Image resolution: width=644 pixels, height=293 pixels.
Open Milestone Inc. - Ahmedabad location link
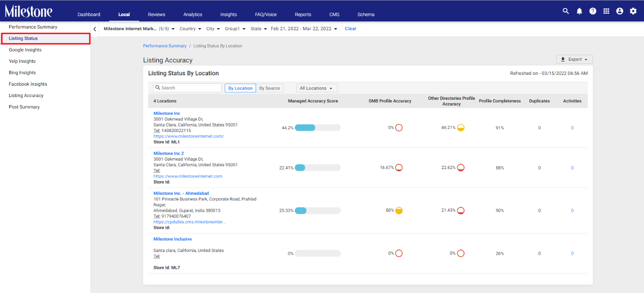181,194
